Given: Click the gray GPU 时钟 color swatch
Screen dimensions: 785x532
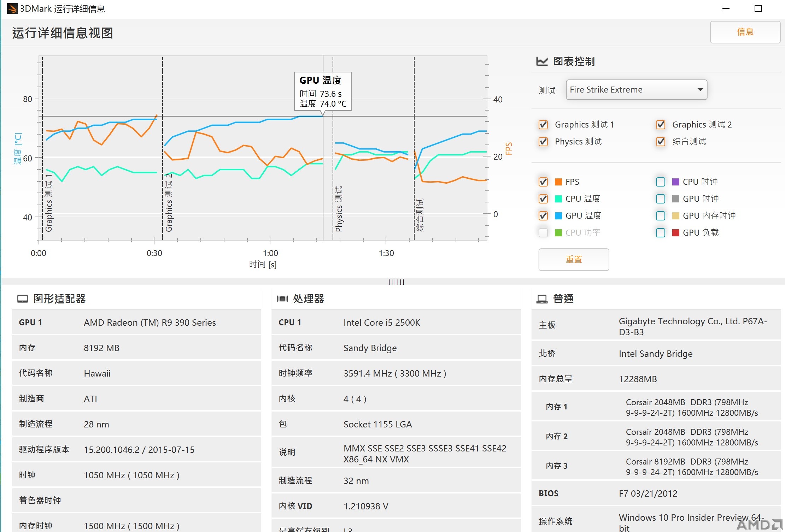Looking at the screenshot, I should [x=676, y=199].
